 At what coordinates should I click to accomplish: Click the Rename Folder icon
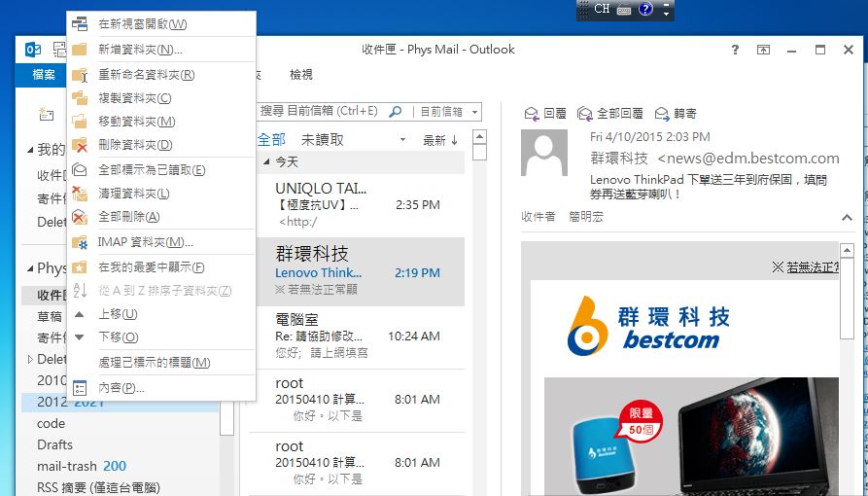80,74
